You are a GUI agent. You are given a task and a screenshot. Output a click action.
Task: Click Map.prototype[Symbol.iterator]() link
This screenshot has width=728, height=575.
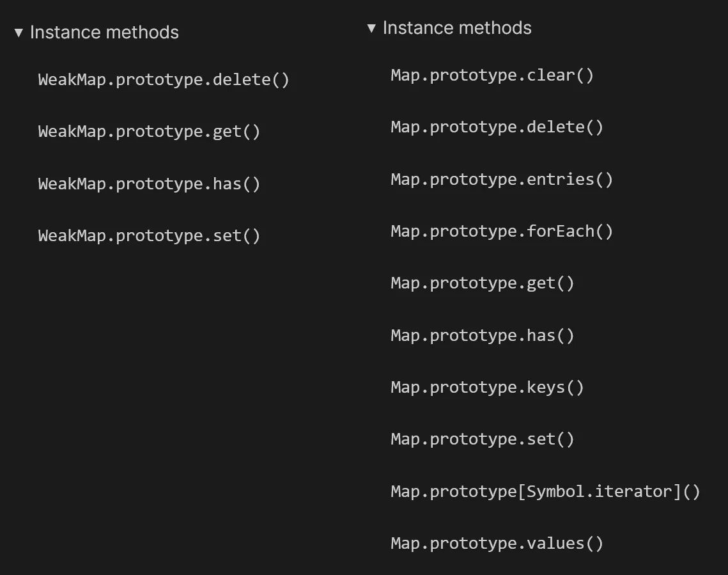tap(545, 492)
